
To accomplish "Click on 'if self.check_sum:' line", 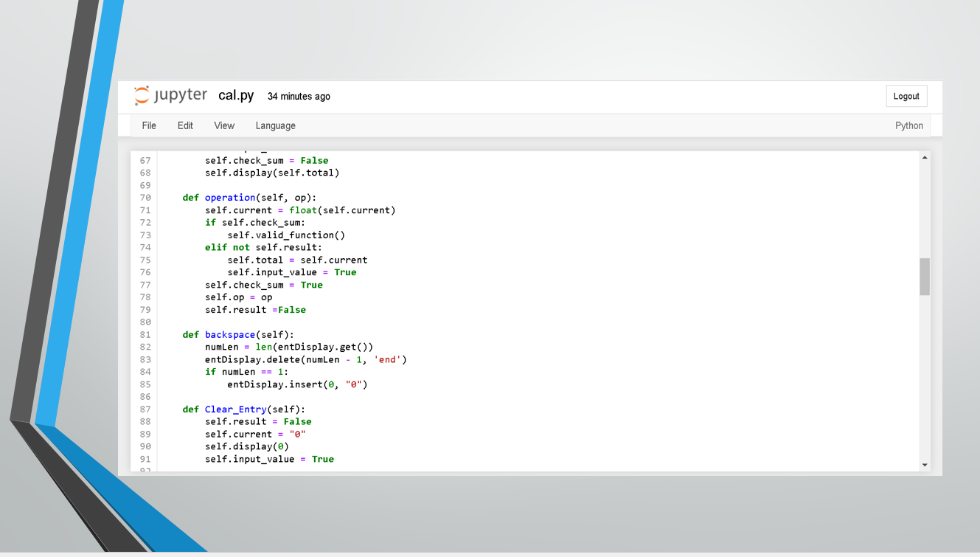I will pyautogui.click(x=255, y=222).
